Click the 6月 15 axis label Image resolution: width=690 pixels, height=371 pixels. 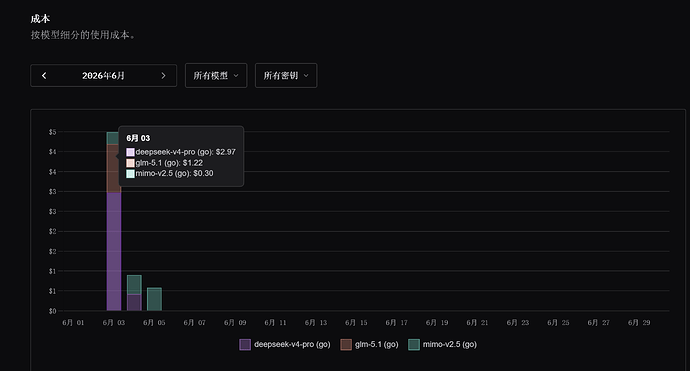[356, 323]
